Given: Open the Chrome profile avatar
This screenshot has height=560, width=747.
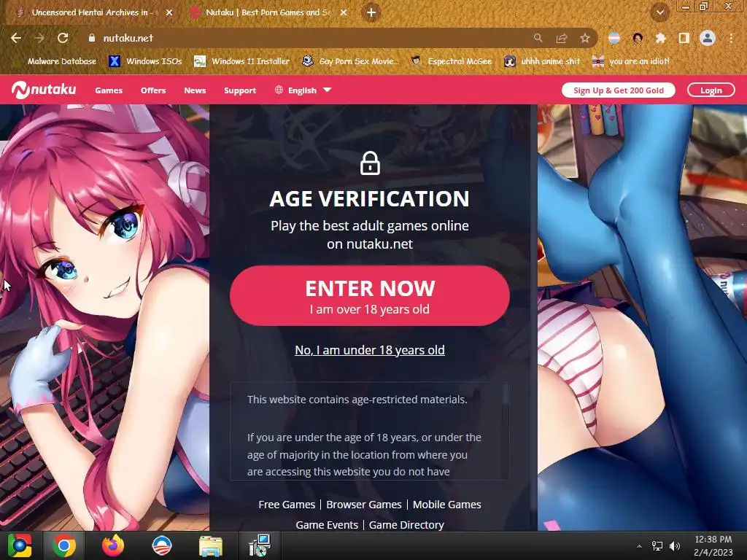Looking at the screenshot, I should click(x=708, y=38).
